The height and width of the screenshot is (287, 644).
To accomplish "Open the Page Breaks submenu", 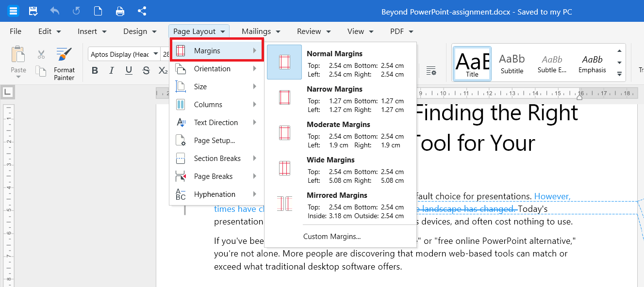I will (216, 176).
